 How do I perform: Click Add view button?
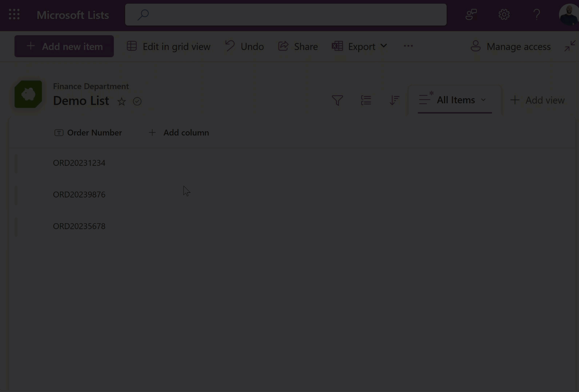(537, 100)
